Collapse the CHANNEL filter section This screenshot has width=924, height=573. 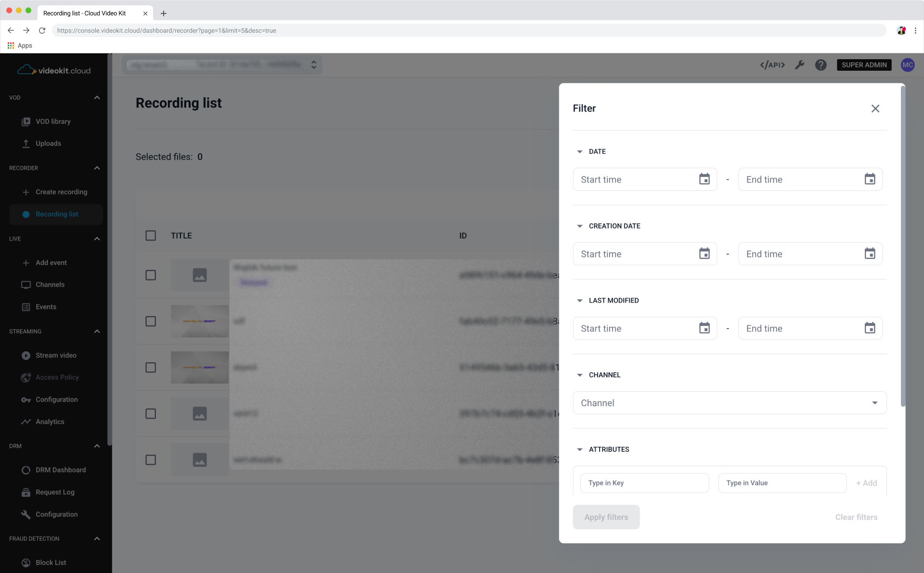580,375
